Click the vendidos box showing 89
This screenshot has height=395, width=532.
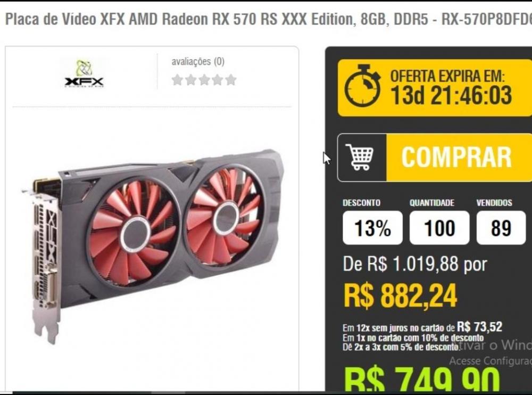point(501,227)
